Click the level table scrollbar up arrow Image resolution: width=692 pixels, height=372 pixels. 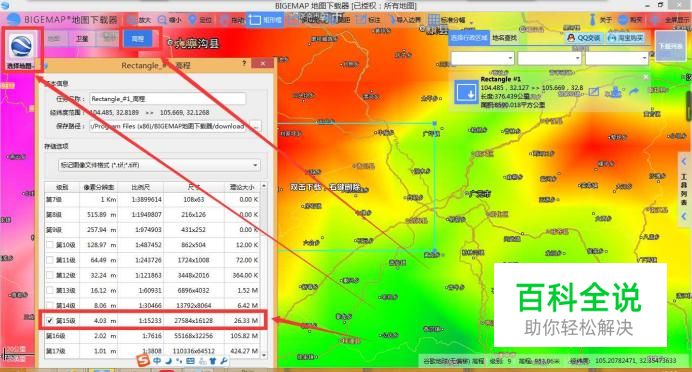tap(264, 186)
